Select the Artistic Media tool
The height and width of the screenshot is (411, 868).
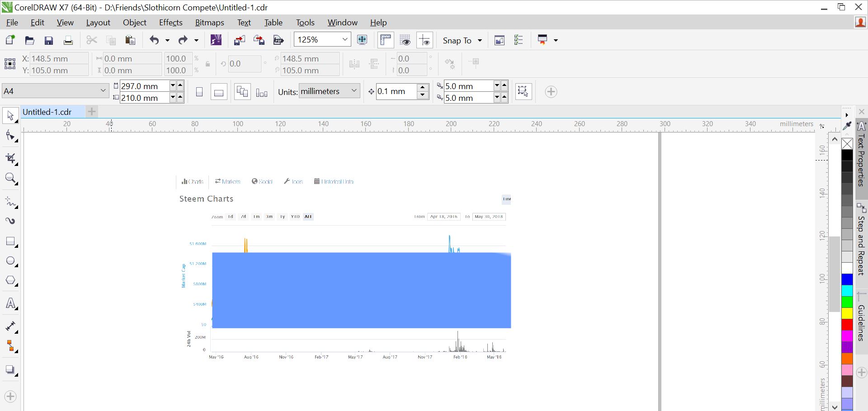tap(10, 221)
